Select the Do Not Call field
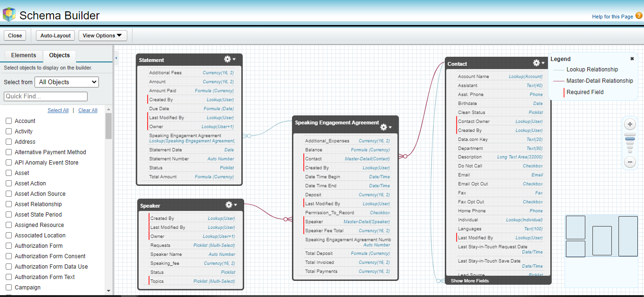Screen dimensions: 644x297 500,166
